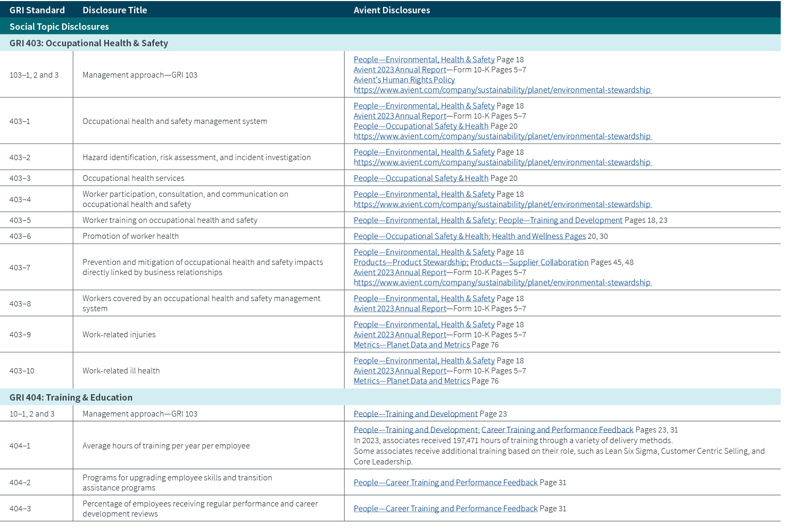Open People—Environmental, Health & Safety for 103–1

pos(424,59)
